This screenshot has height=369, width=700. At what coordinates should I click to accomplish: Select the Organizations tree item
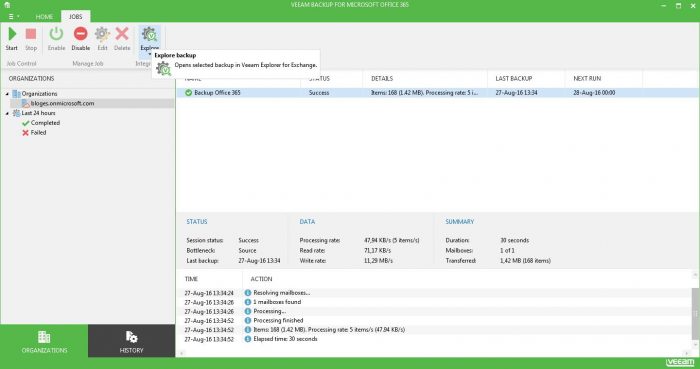(39, 94)
